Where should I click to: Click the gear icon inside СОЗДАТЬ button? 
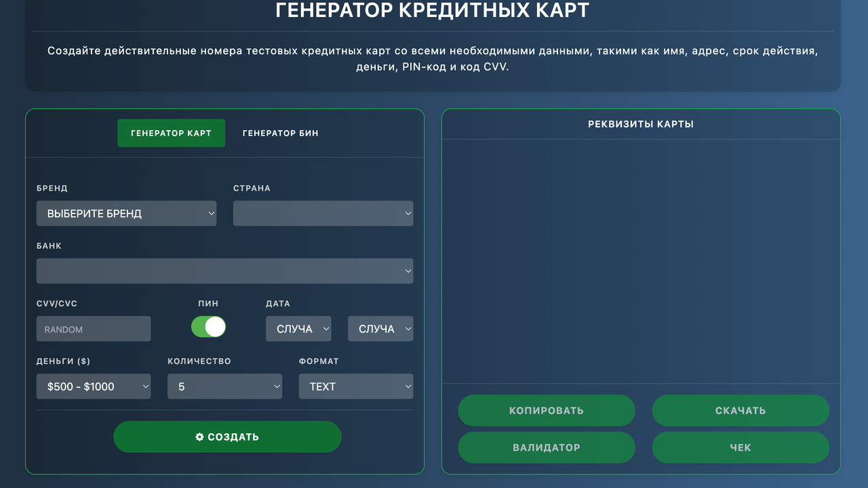pyautogui.click(x=199, y=436)
